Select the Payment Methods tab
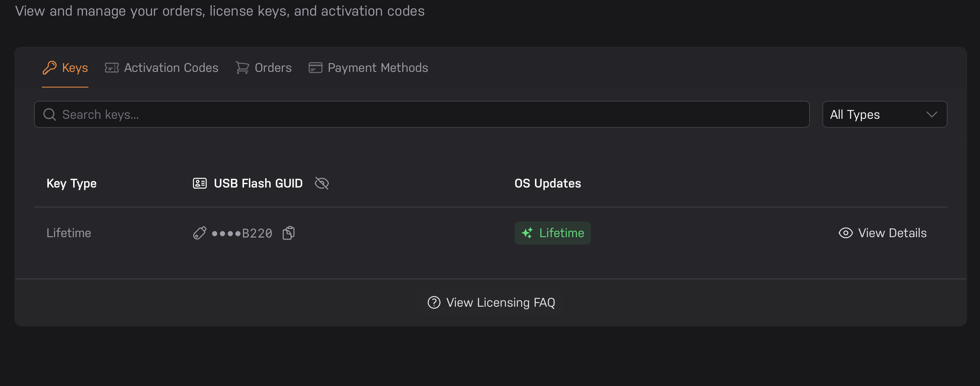This screenshot has height=386, width=980. pyautogui.click(x=368, y=68)
